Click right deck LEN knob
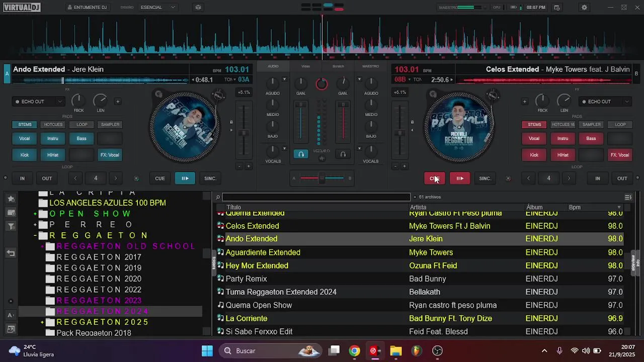The width and height of the screenshot is (644, 362). point(564,100)
